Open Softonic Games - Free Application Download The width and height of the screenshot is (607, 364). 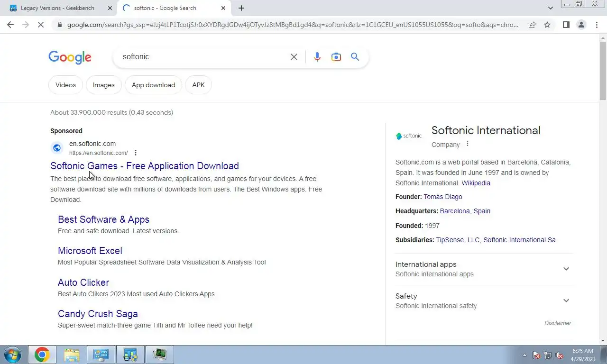pyautogui.click(x=145, y=166)
